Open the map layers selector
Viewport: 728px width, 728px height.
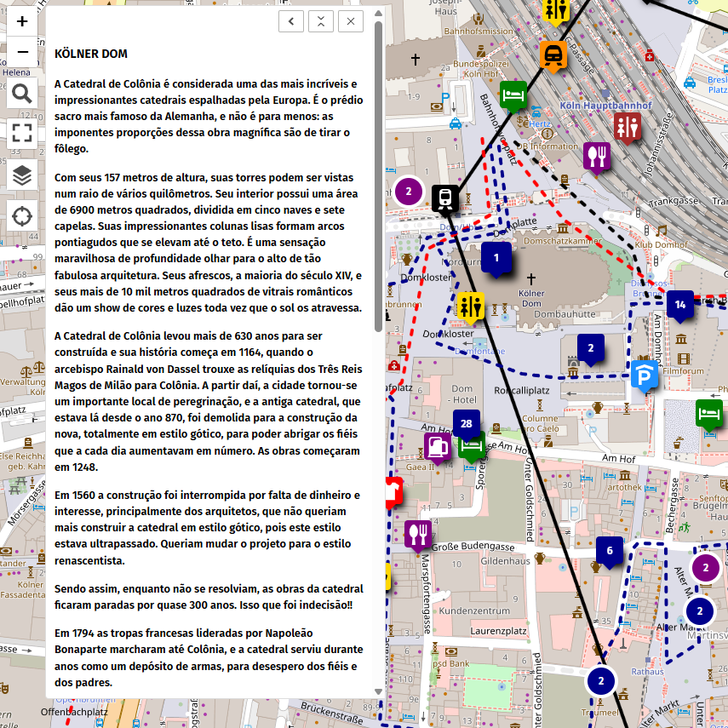tap(22, 175)
